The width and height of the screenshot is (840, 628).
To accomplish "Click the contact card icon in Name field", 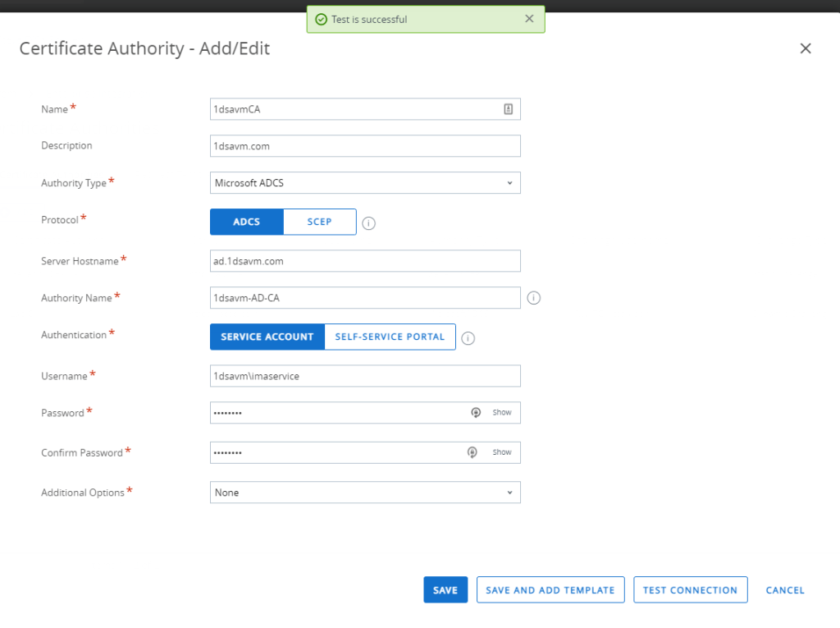I will pyautogui.click(x=509, y=109).
